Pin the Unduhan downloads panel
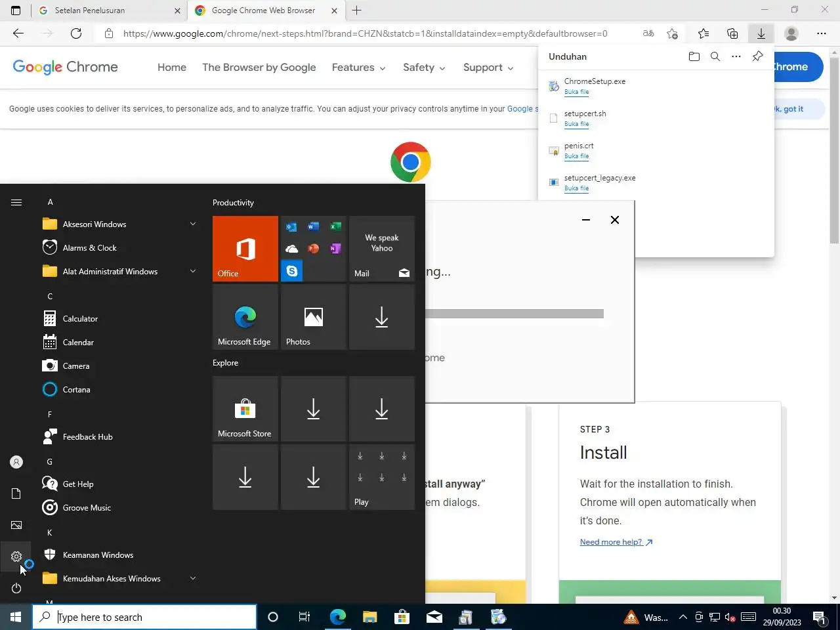 (x=757, y=56)
